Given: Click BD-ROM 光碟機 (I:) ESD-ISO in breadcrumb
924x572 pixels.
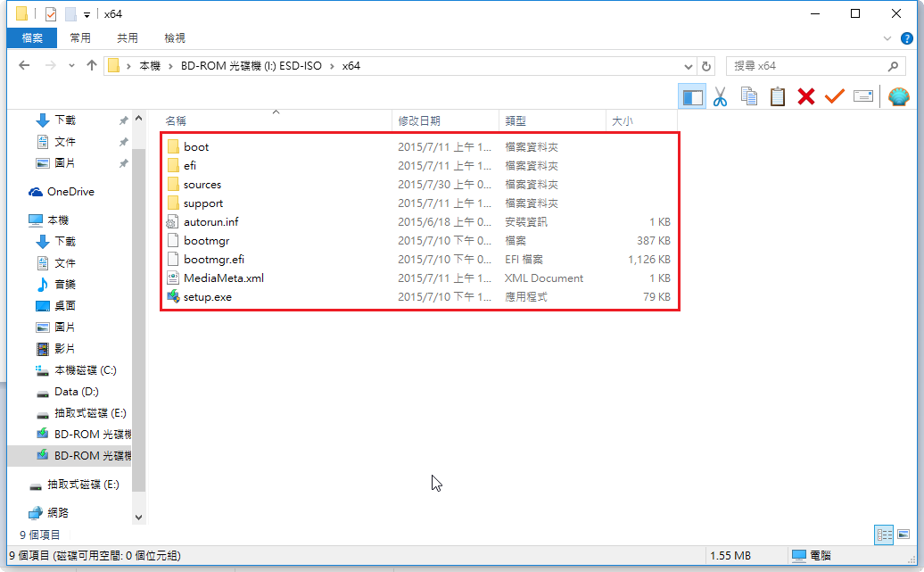Looking at the screenshot, I should click(x=251, y=66).
